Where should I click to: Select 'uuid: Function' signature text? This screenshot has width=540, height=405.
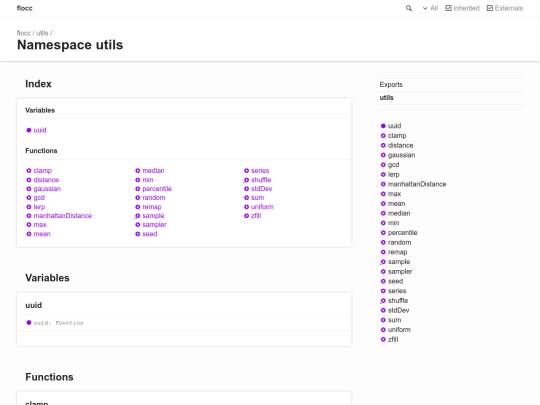(59, 323)
